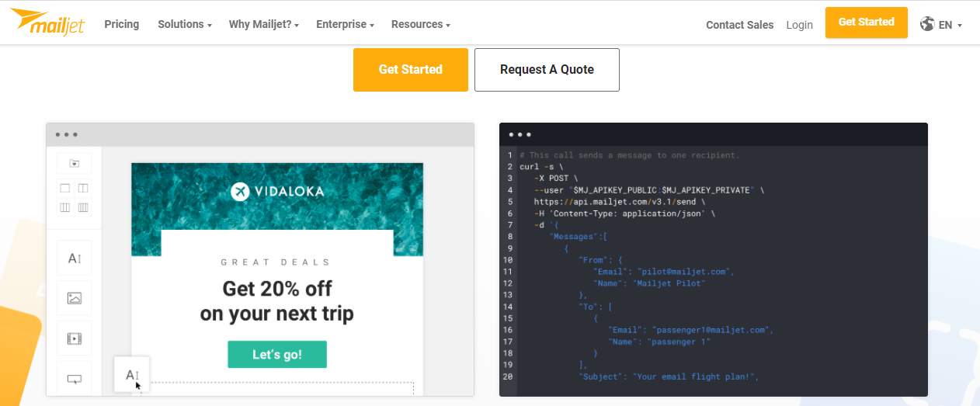Choose the single-column layout icon
Viewport: 980px width, 406px height.
65,189
